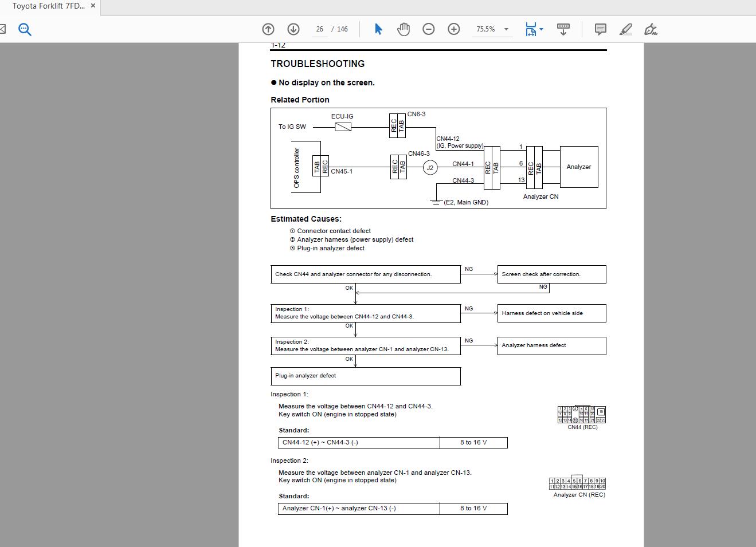Viewport: 756px width, 547px height.
Task: Open the search magnifier tool
Action: tap(25, 29)
